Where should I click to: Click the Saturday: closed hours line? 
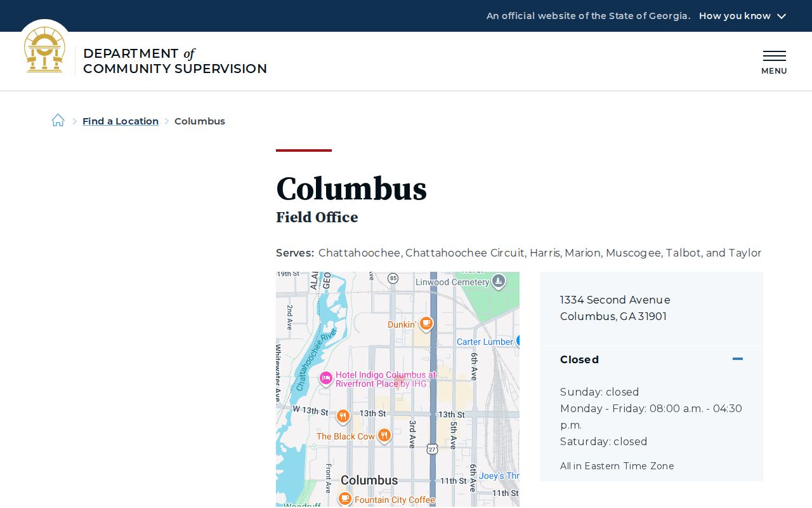(x=604, y=441)
